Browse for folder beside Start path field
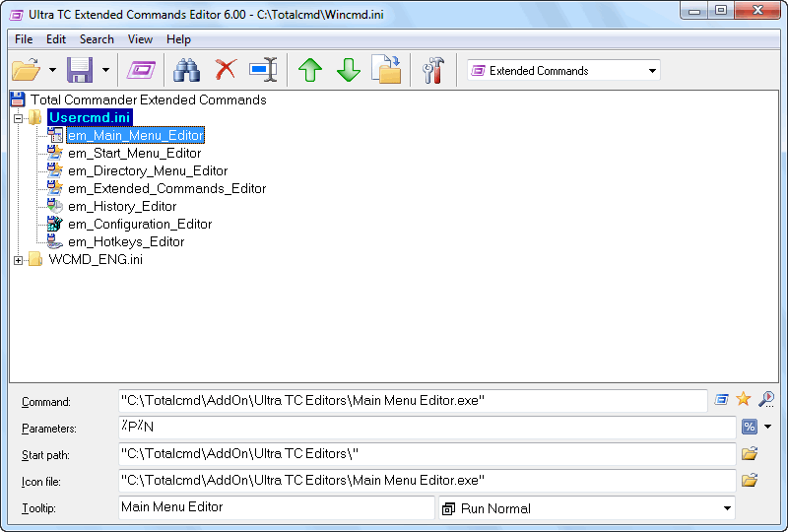This screenshot has width=788, height=532. (x=750, y=453)
